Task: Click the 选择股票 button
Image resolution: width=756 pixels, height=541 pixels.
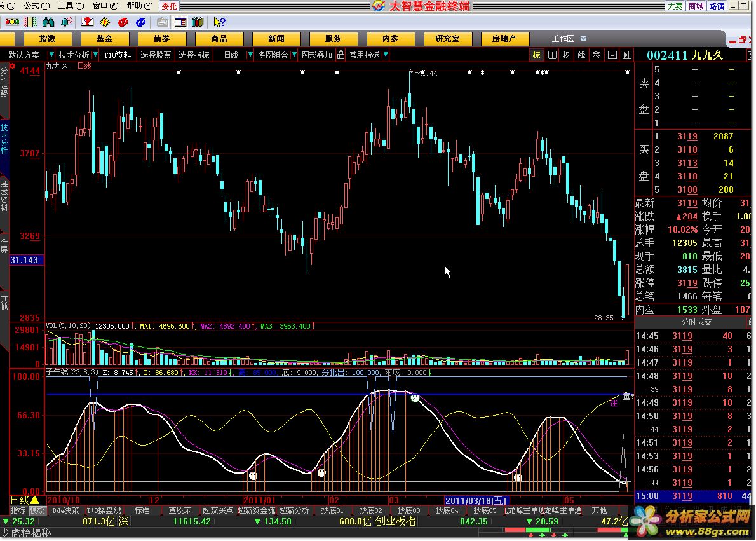Action: [156, 55]
